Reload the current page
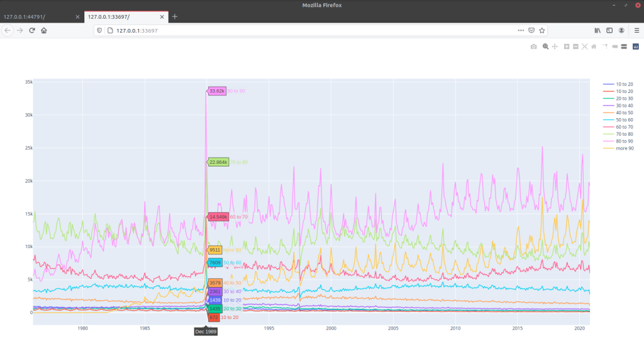This screenshot has height=358, width=644. tap(31, 30)
